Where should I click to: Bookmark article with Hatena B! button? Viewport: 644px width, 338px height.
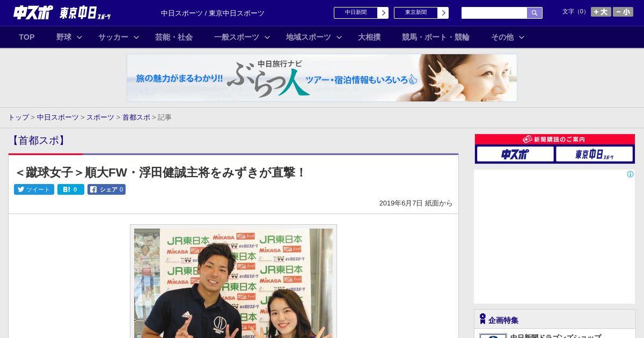coord(71,189)
